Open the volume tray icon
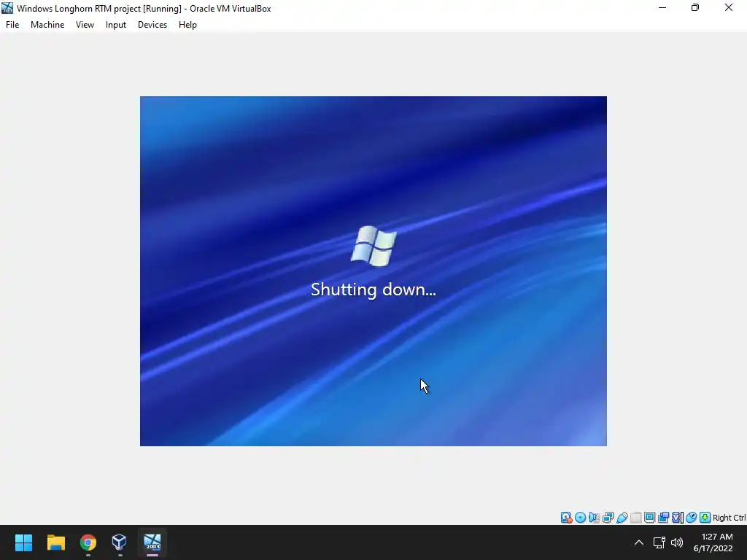The height and width of the screenshot is (560, 747). (677, 542)
